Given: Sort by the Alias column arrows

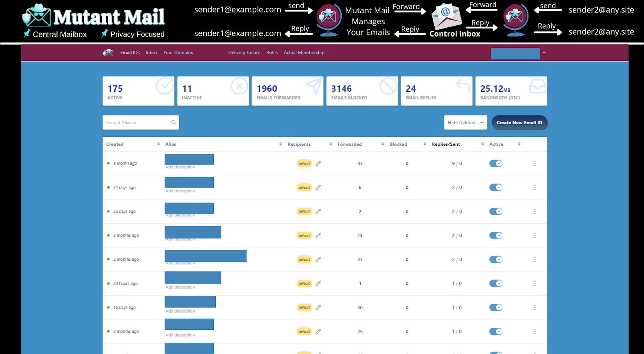Looking at the screenshot, I should [281, 144].
